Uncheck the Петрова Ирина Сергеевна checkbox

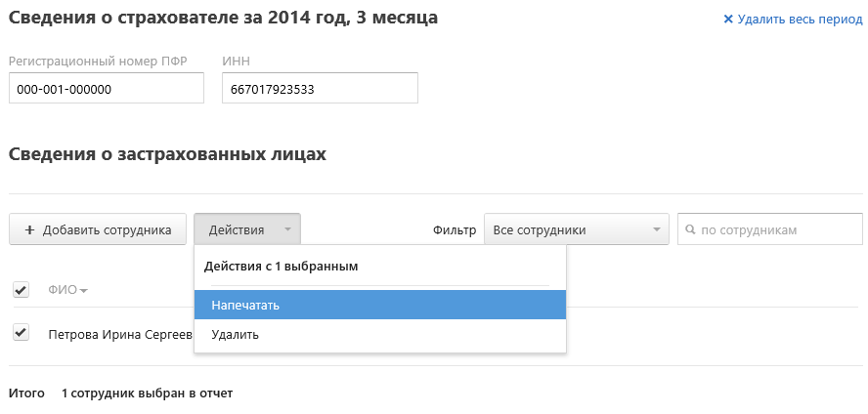[x=21, y=333]
